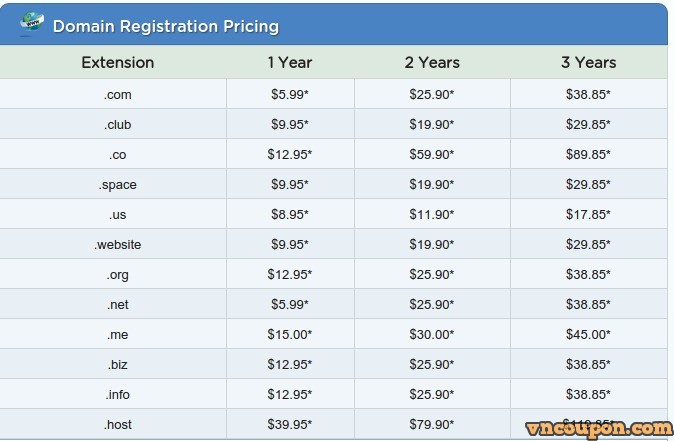Choose the .co $59.90 two-year price

(432, 154)
